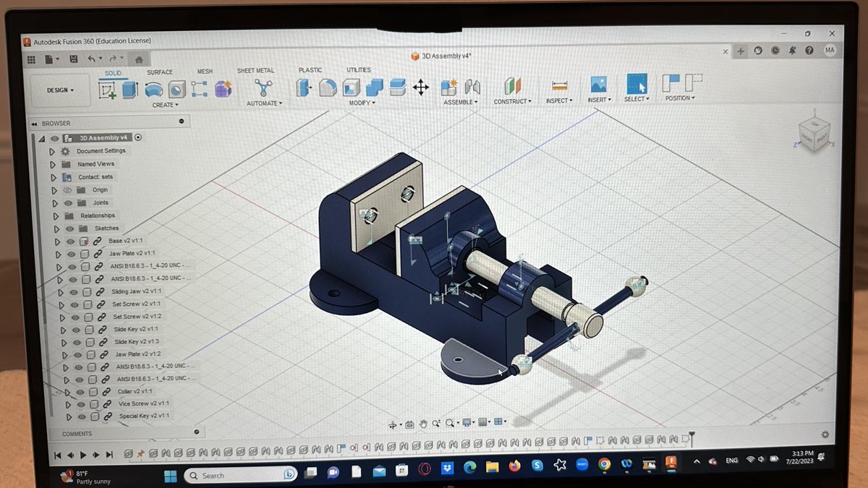Open the DESIGN workspace dropdown
The height and width of the screenshot is (488, 868).
[61, 90]
